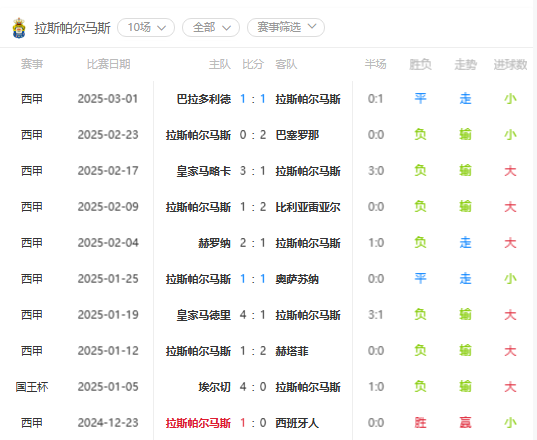Click the 进球数 column header
Screen dimensions: 537x440
(x=510, y=64)
